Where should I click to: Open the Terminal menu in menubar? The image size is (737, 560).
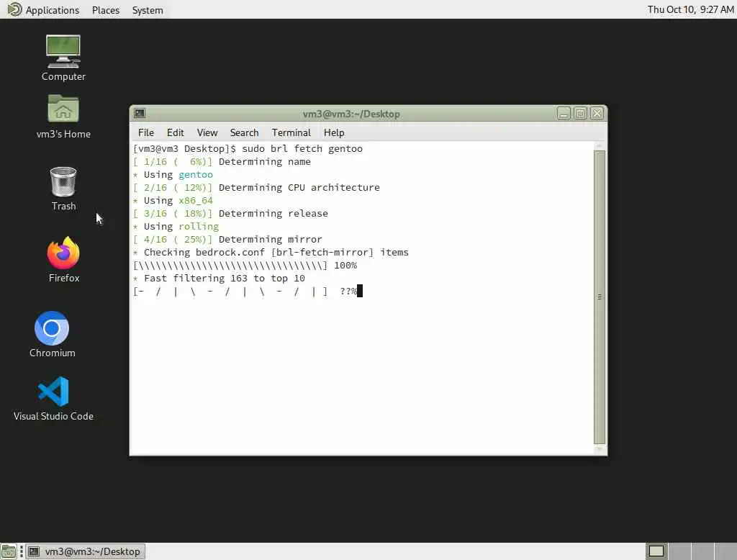click(x=291, y=132)
